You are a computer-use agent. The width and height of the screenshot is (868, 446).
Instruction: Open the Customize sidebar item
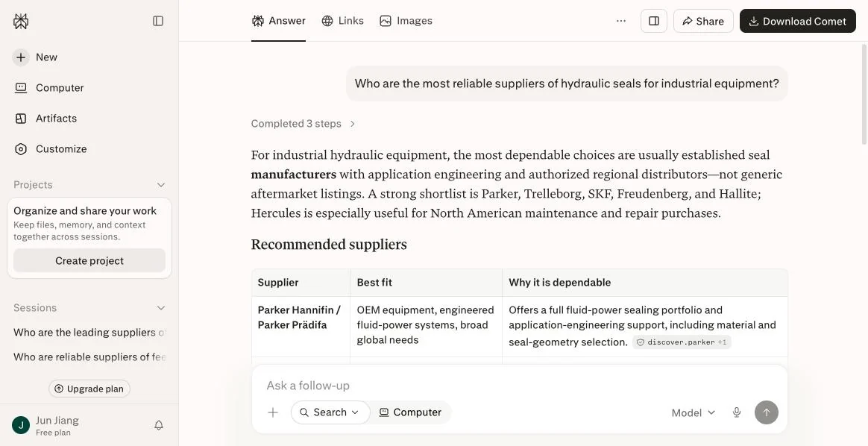51,149
